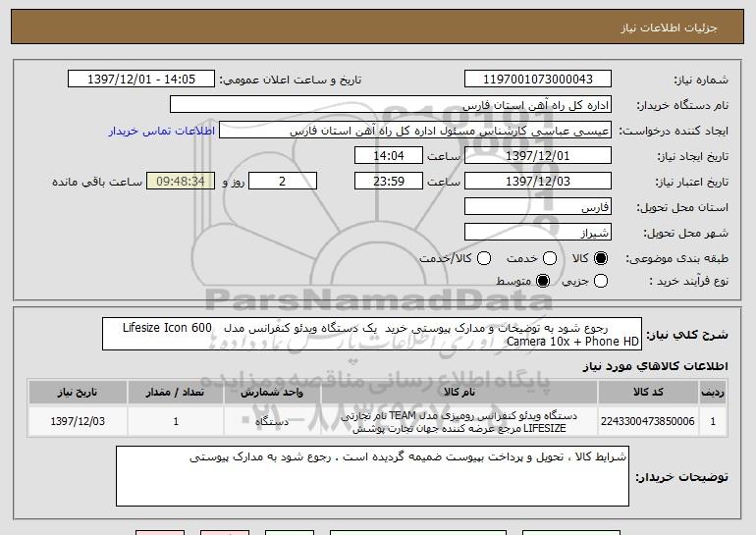Click the need number field 1197001073000043
756x535 pixels.
538,79
